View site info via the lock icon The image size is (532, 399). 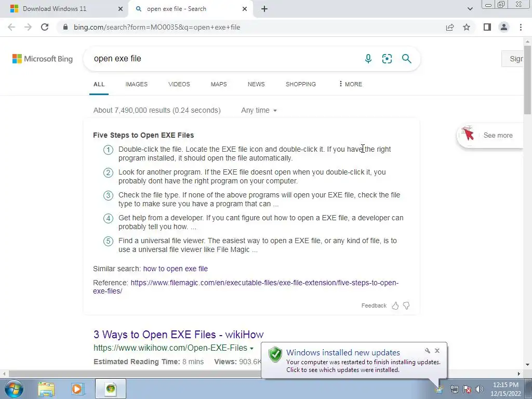point(66,27)
